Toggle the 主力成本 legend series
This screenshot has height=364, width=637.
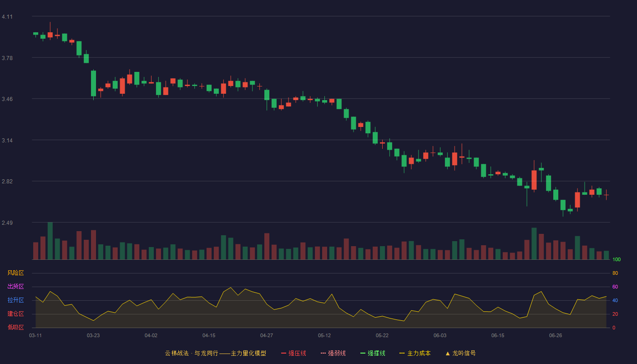tap(415, 353)
